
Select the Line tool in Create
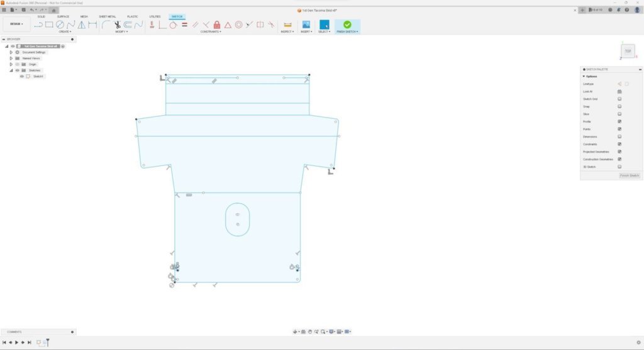tap(38, 25)
